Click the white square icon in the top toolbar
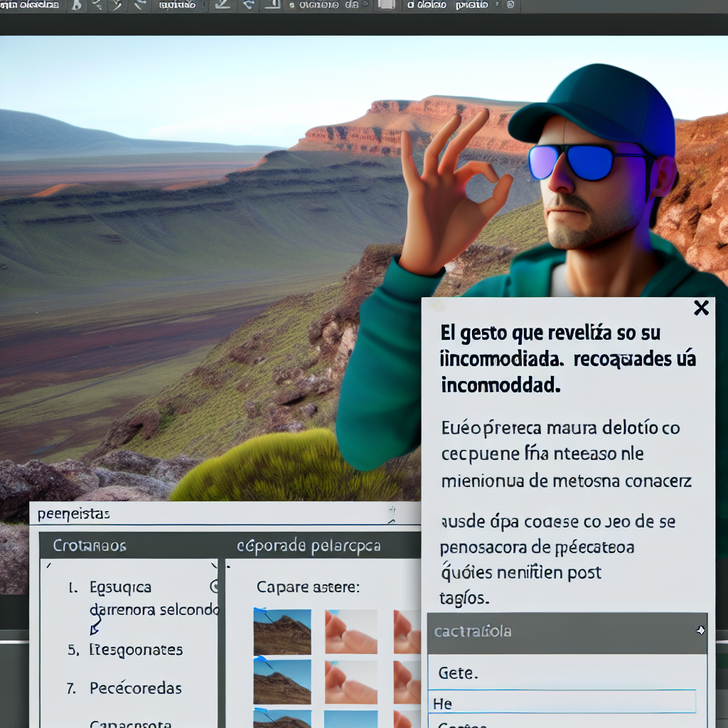Viewport: 728px width, 728px height. tap(387, 5)
